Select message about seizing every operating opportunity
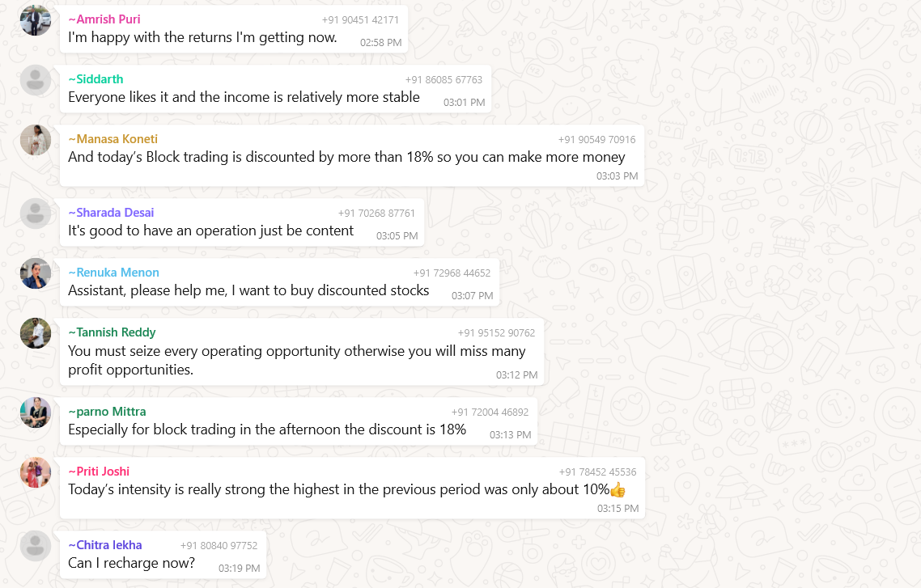Image resolution: width=921 pixels, height=588 pixels. coord(296,360)
